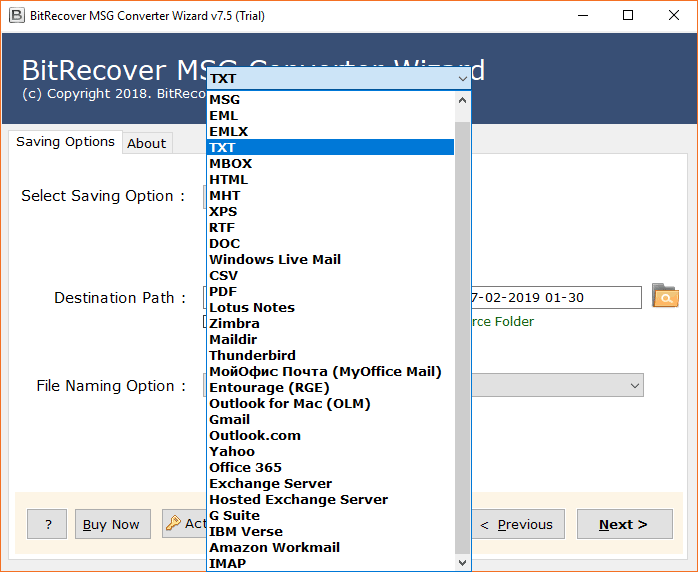Click the list scrollbar up arrow
This screenshot has width=698, height=572.
463,100
